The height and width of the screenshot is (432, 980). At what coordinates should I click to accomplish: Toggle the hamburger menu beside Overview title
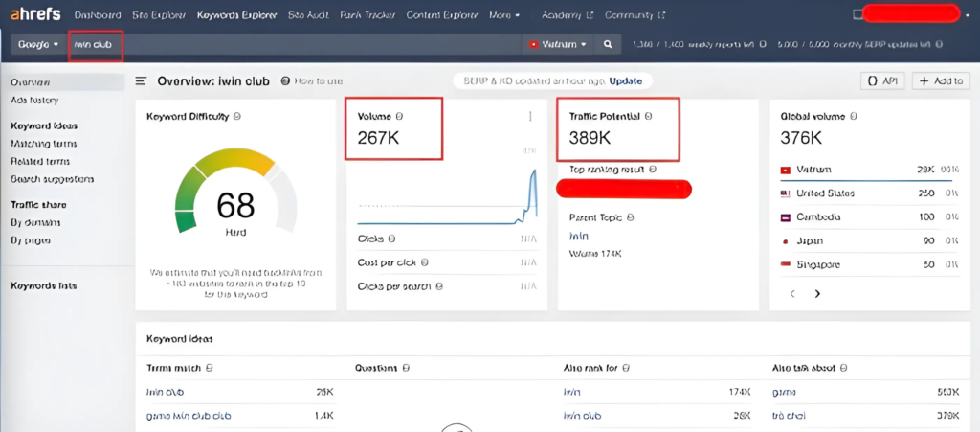141,81
